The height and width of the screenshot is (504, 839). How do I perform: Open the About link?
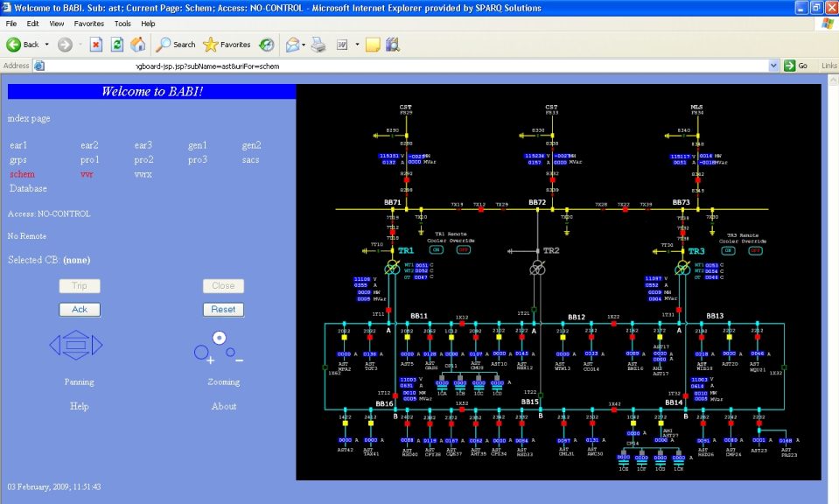coord(224,406)
